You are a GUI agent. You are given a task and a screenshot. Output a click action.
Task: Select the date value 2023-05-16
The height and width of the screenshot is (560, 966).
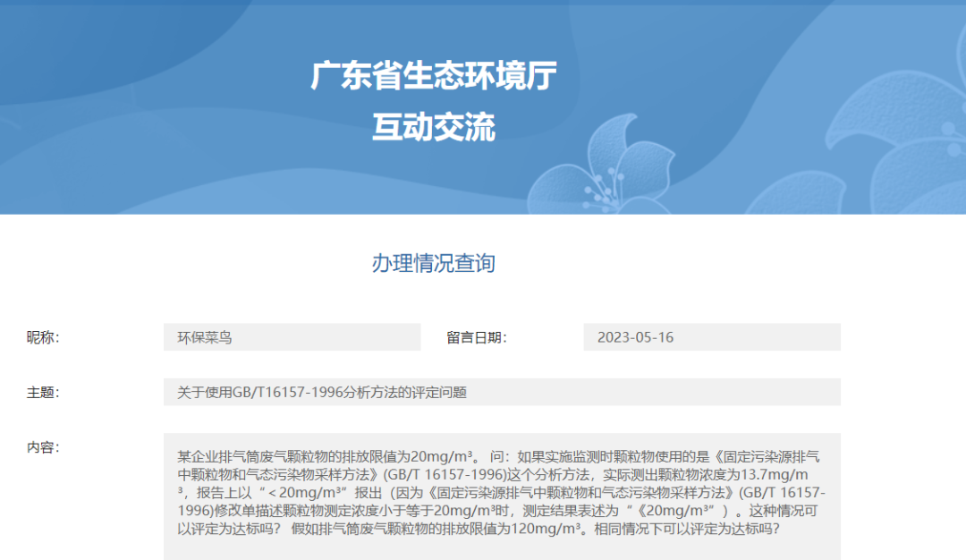636,336
